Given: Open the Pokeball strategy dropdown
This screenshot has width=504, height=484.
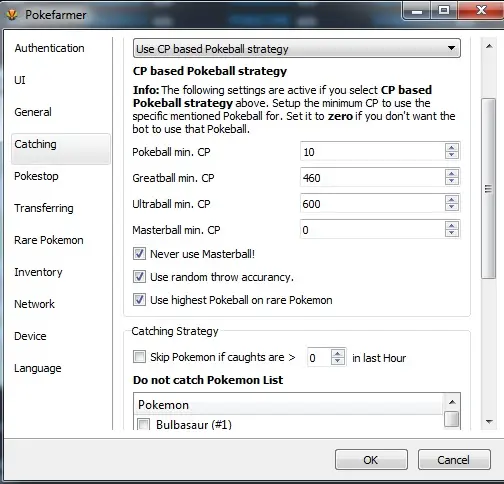Looking at the screenshot, I should click(297, 49).
